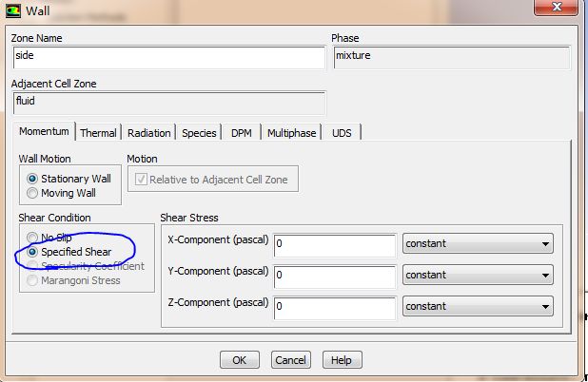Open Help for wall settings
The height and width of the screenshot is (382, 588).
[x=342, y=360]
